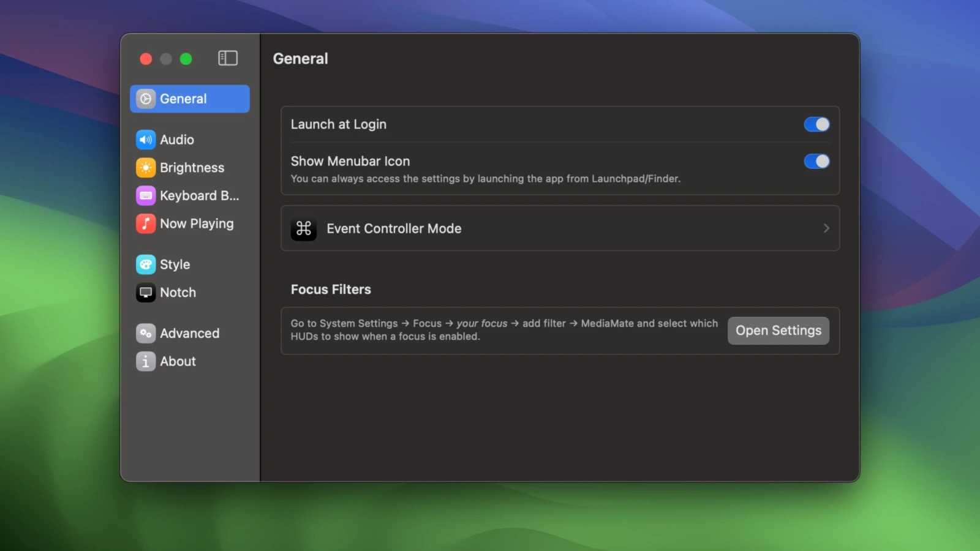Image resolution: width=980 pixels, height=551 pixels.
Task: Click the Focus Filters heading
Action: click(x=331, y=289)
